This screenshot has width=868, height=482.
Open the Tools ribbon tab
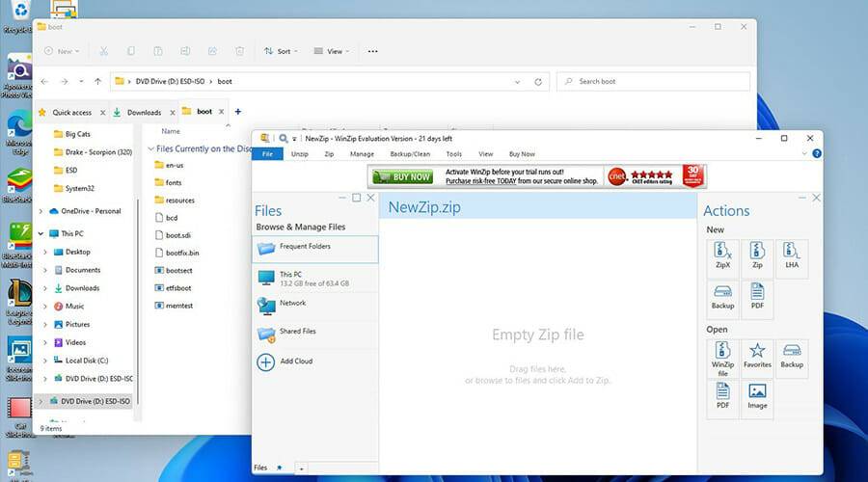pos(453,154)
